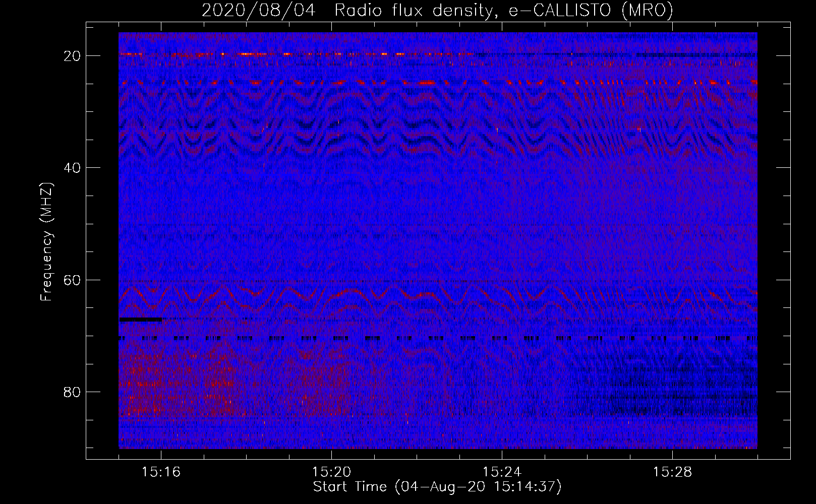Click the "Frequency (MHZ)" axis label
816x504 pixels.
click(46, 241)
